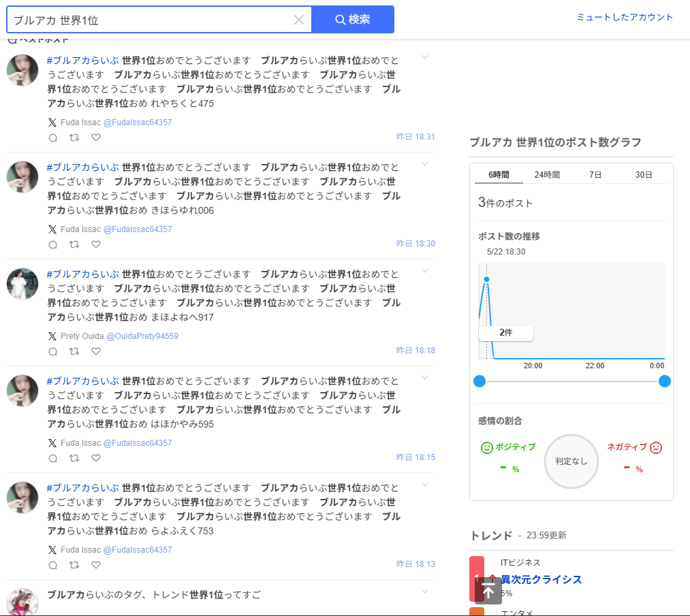Expand the menu chevron on the きほらゆれ006 post

tap(424, 164)
